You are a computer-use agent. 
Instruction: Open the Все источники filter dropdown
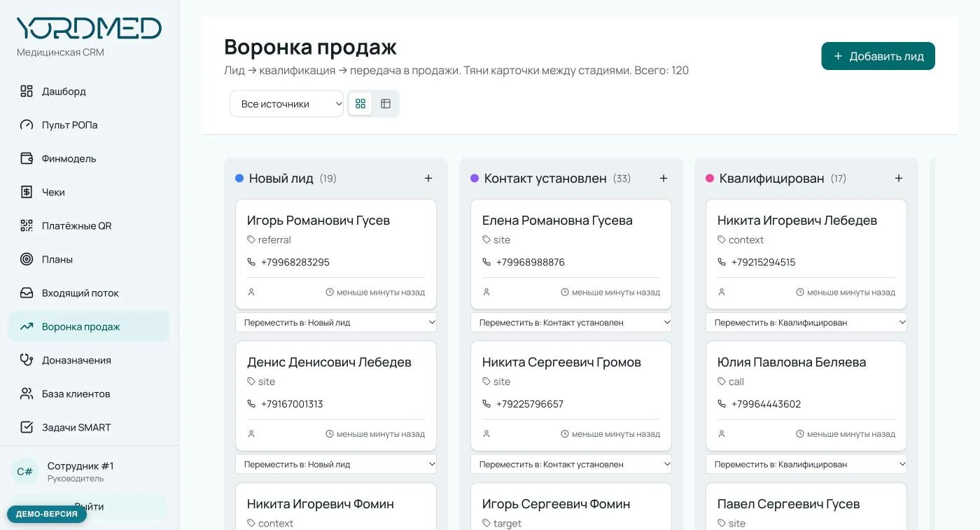287,104
